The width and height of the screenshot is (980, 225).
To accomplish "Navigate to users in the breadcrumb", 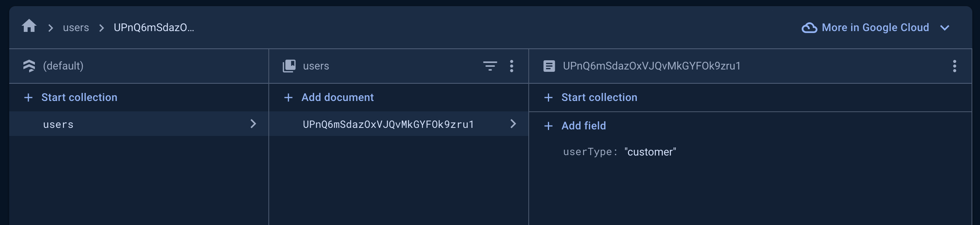I will click(76, 28).
